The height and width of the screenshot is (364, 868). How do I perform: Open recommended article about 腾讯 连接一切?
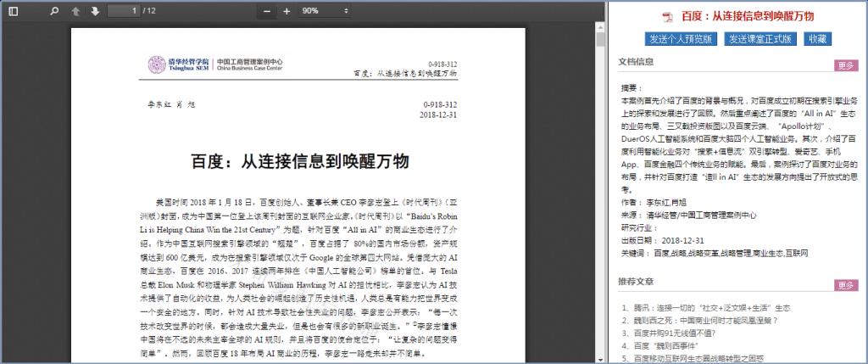tap(710, 308)
